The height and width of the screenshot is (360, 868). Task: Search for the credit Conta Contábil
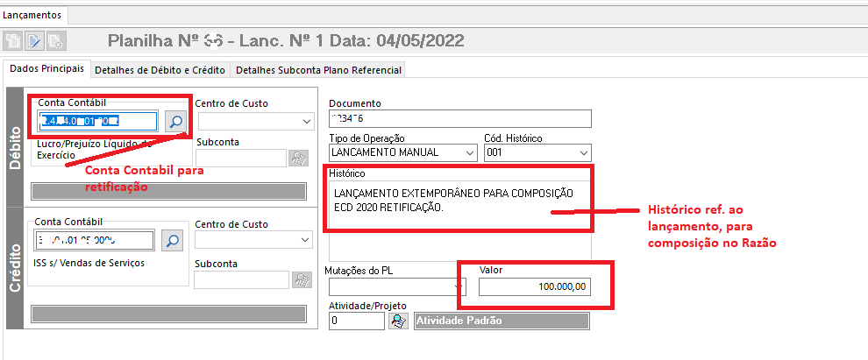point(172,240)
